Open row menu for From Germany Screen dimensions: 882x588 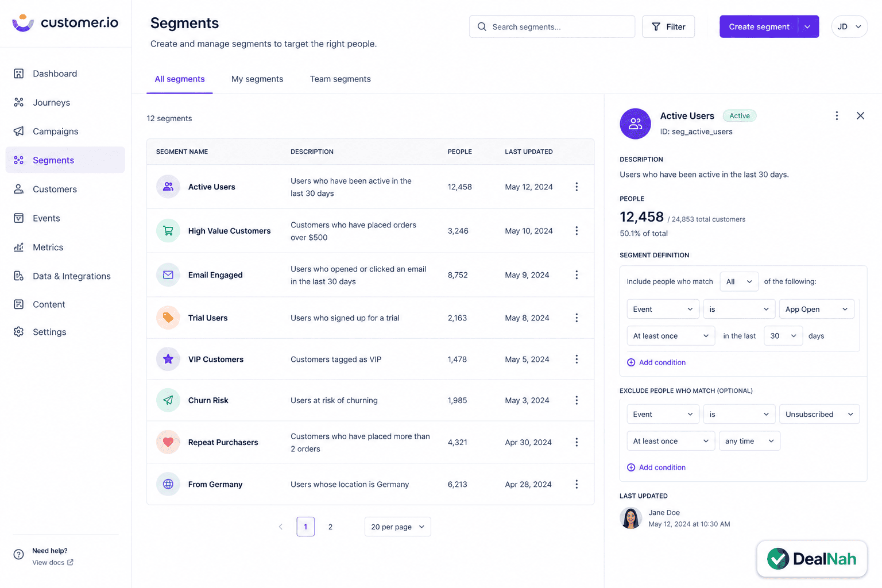(x=577, y=484)
